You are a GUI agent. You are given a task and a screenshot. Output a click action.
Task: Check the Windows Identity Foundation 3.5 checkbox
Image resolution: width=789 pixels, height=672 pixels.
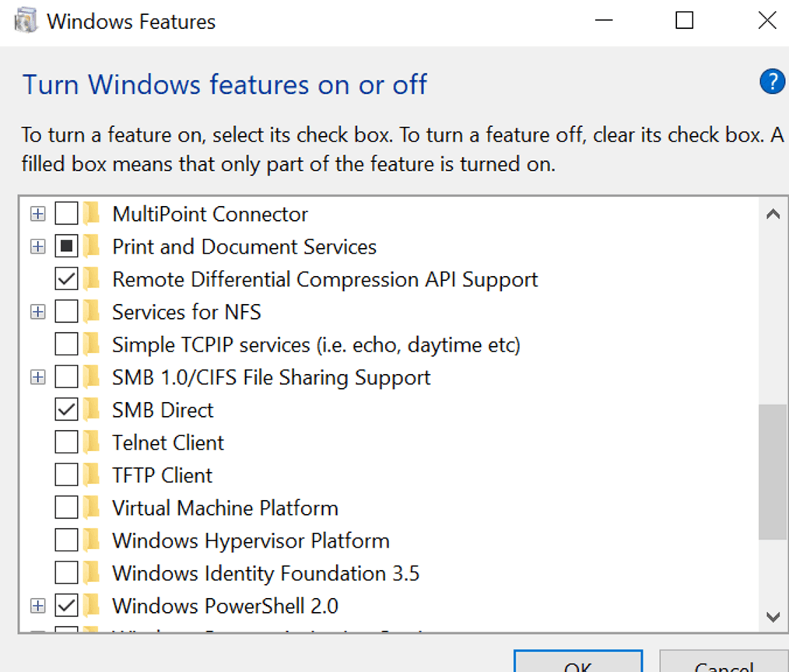[66, 573]
